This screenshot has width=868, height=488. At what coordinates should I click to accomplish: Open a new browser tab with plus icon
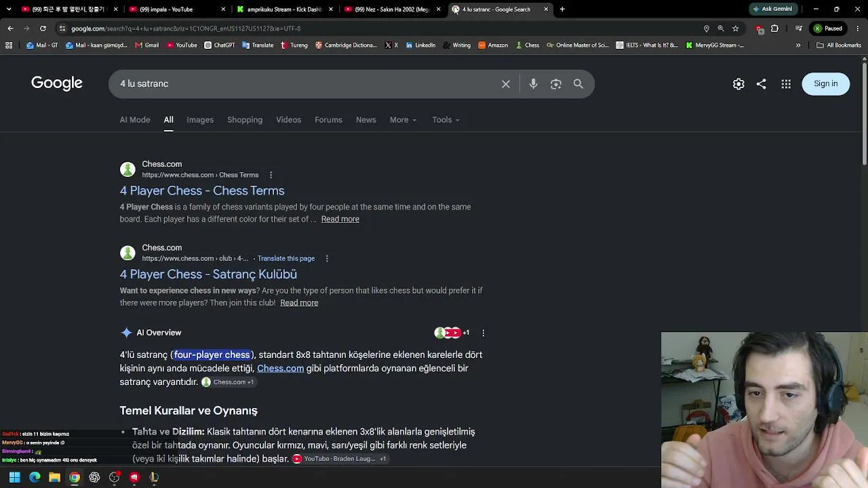tap(562, 9)
